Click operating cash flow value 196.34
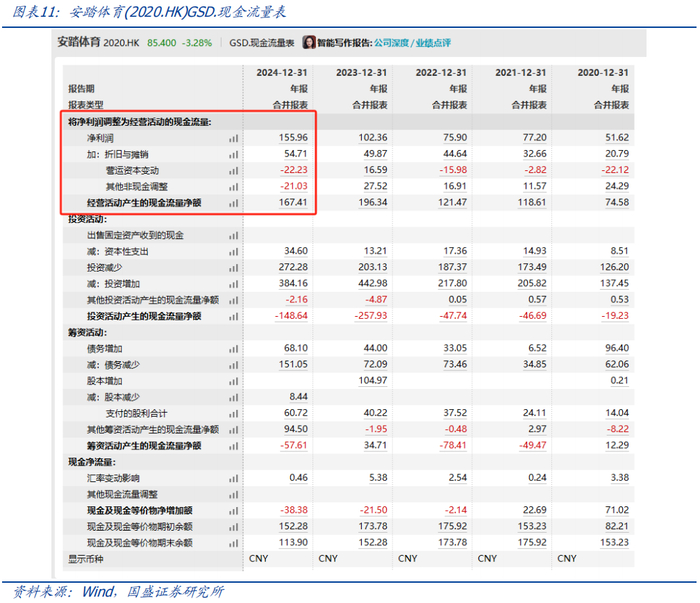700x603 pixels. coord(373,202)
